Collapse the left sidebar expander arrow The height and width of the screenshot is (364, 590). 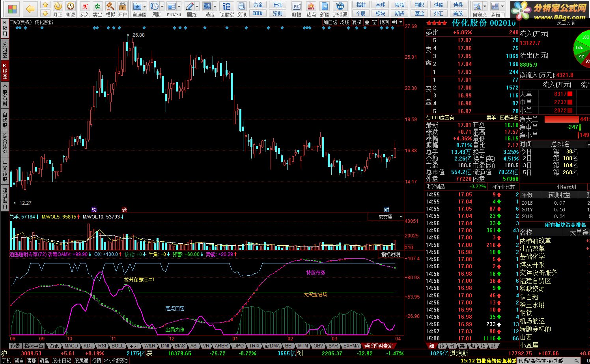[x=5, y=22]
